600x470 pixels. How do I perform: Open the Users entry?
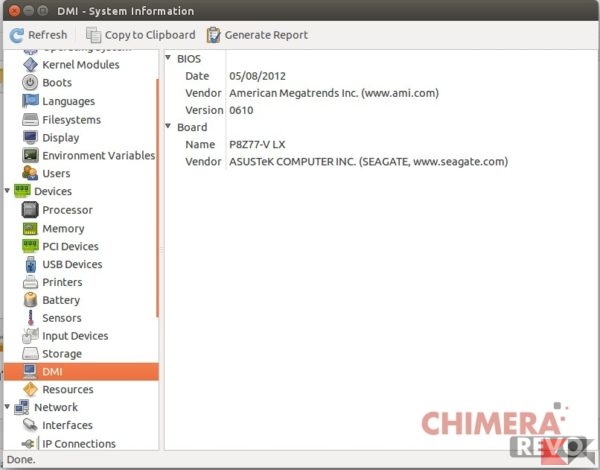click(x=56, y=174)
